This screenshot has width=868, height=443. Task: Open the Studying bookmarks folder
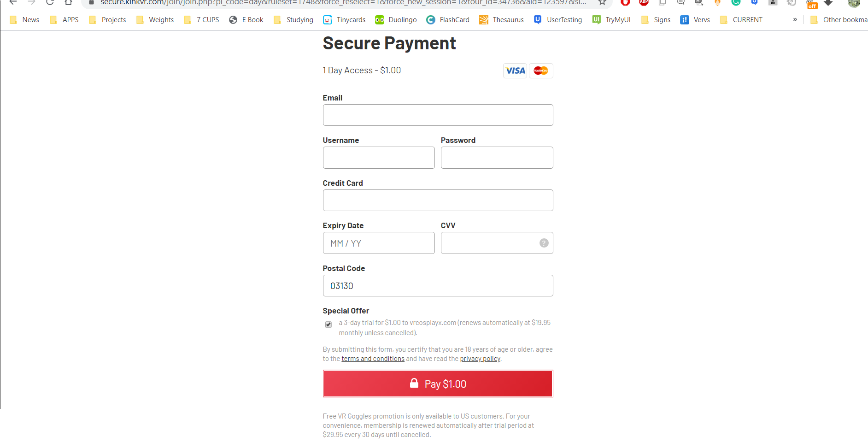(x=293, y=20)
